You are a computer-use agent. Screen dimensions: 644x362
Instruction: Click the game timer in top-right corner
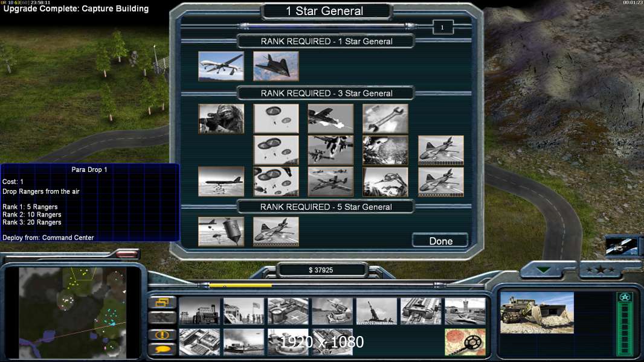click(633, 2)
